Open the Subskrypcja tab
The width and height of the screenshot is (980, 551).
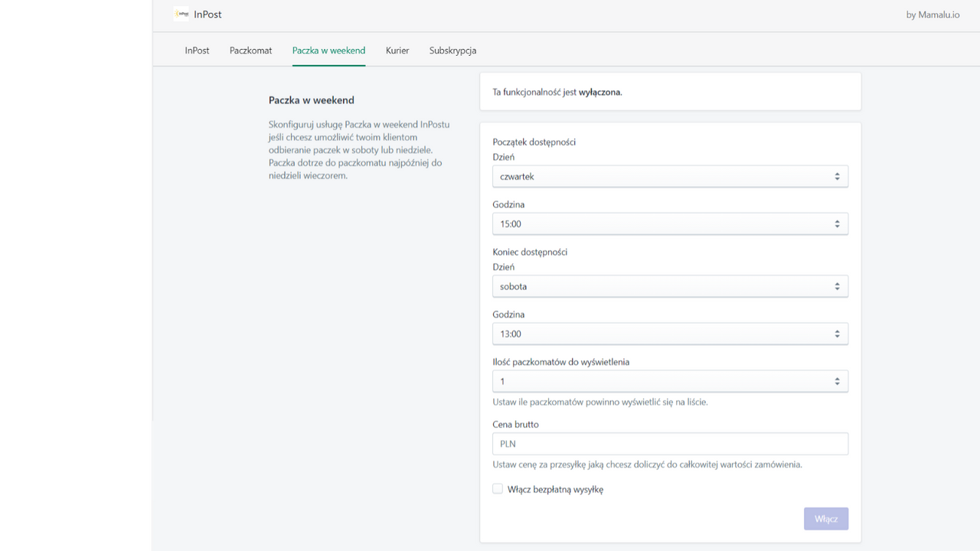pos(452,51)
